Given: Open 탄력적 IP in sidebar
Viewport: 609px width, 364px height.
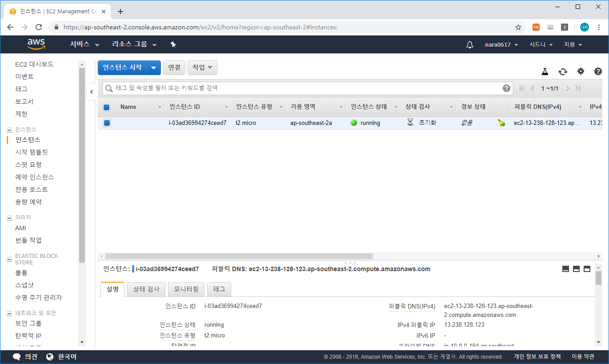Looking at the screenshot, I should pos(28,336).
